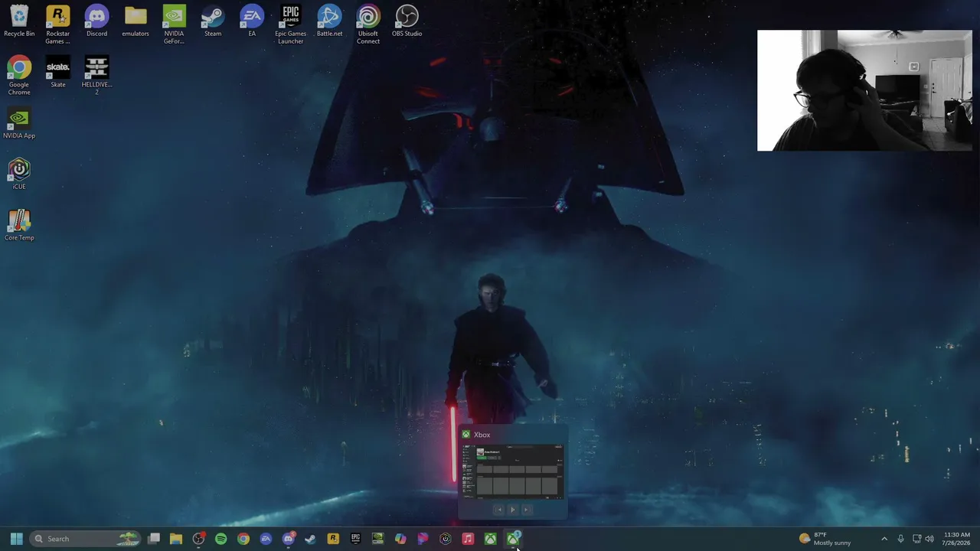This screenshot has height=551, width=980.
Task: Click Next in the Xbox preview controls
Action: click(x=526, y=510)
